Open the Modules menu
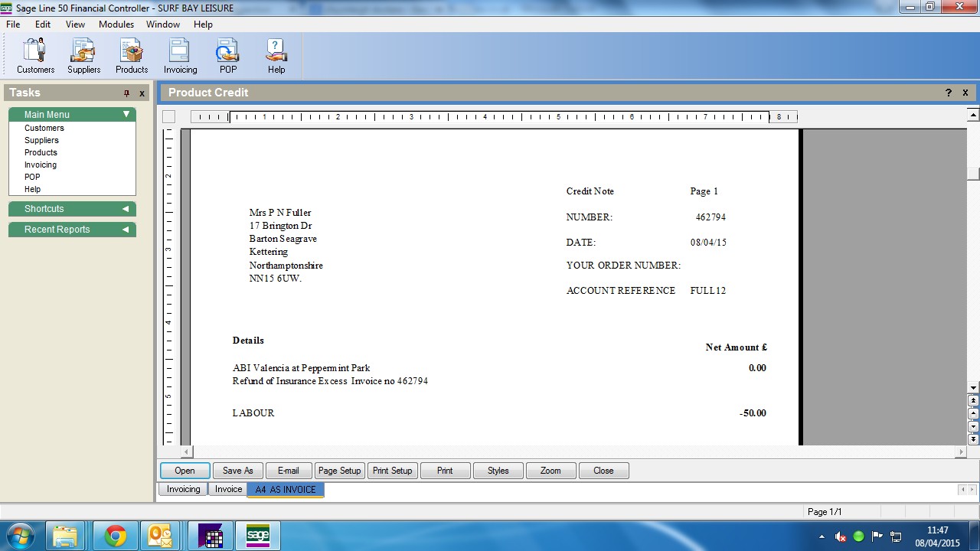 click(x=116, y=24)
